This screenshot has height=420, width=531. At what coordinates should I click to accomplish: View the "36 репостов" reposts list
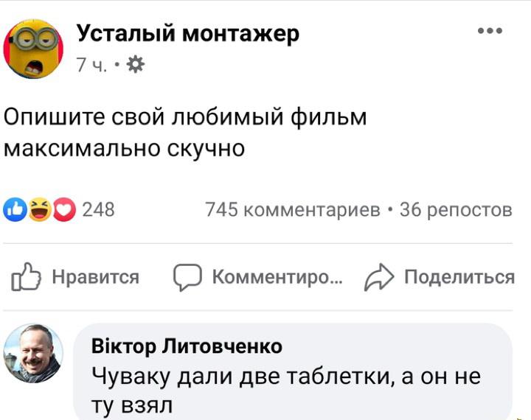[x=455, y=210]
